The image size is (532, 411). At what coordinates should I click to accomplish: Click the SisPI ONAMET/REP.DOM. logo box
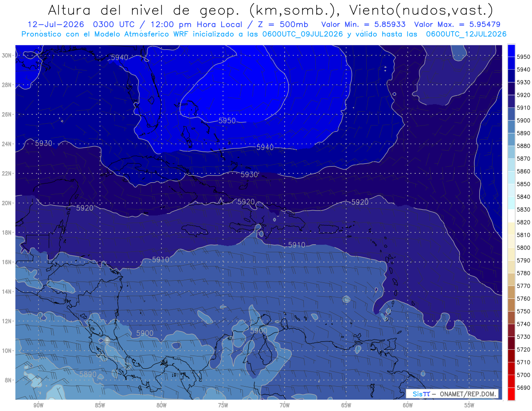452,394
